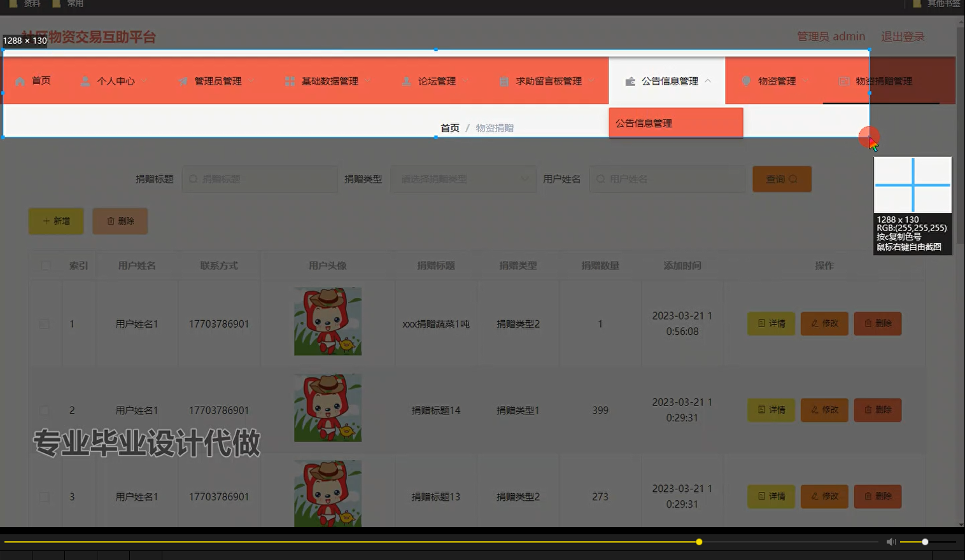Open the 管理员管理 nav item
965x560 pixels.
coord(217,81)
